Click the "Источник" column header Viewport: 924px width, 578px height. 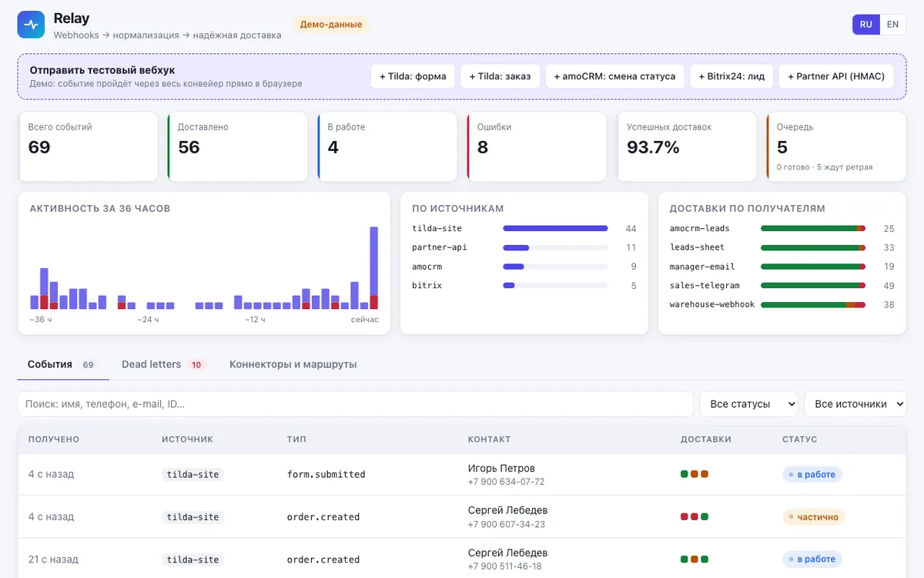[187, 439]
